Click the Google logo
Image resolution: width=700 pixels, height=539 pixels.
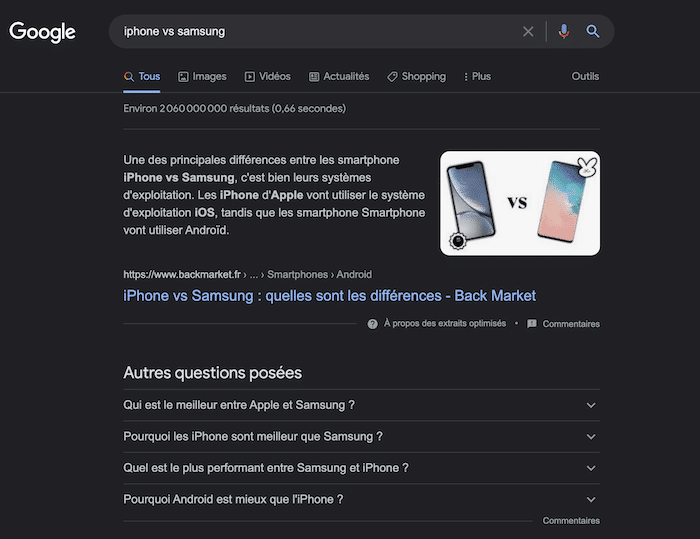(42, 32)
